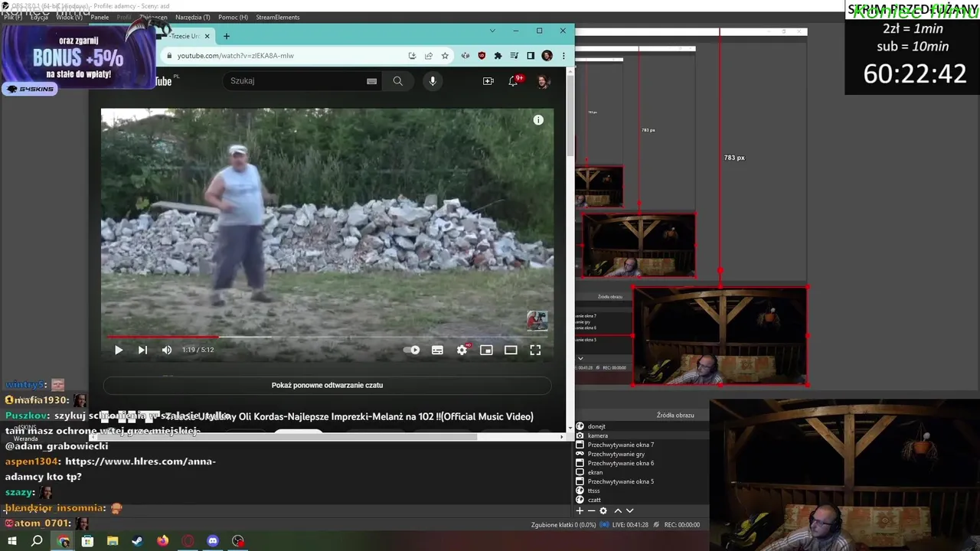Open YouTube account avatar menu

(543, 81)
